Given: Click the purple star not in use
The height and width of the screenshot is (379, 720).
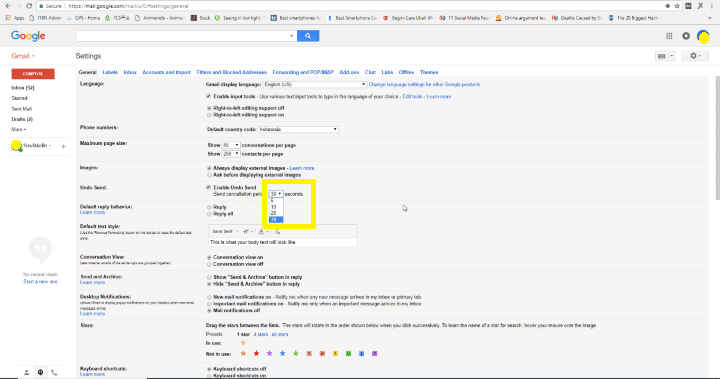Looking at the screenshot, I should [270, 353].
